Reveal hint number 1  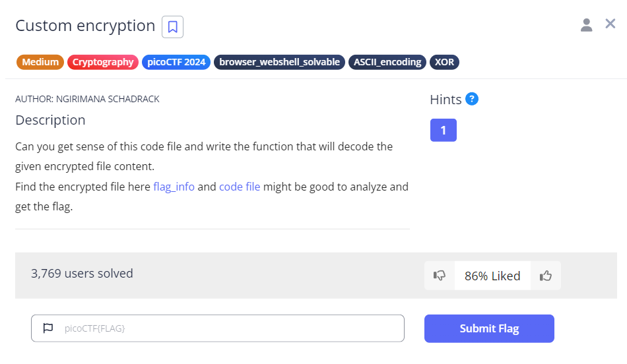pyautogui.click(x=443, y=130)
